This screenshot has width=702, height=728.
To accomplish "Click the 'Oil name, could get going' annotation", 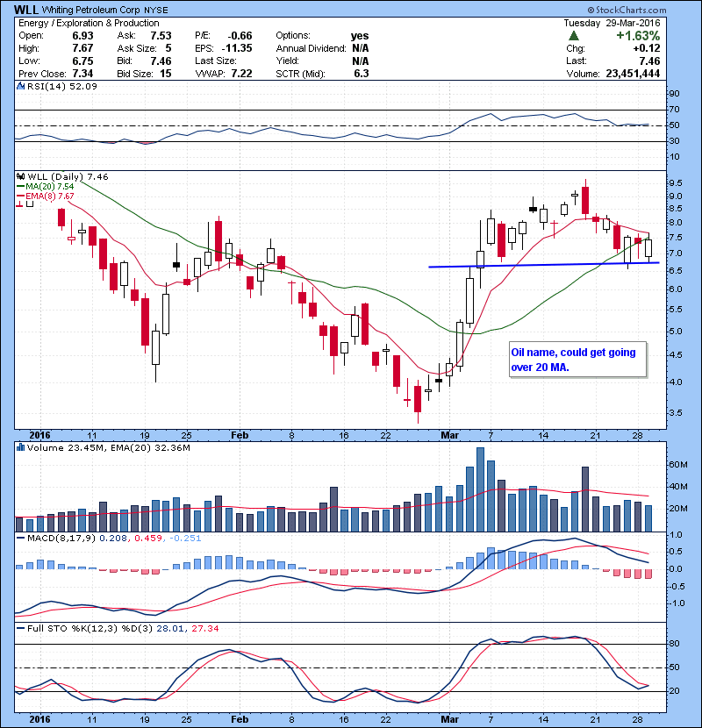I will 573,353.
